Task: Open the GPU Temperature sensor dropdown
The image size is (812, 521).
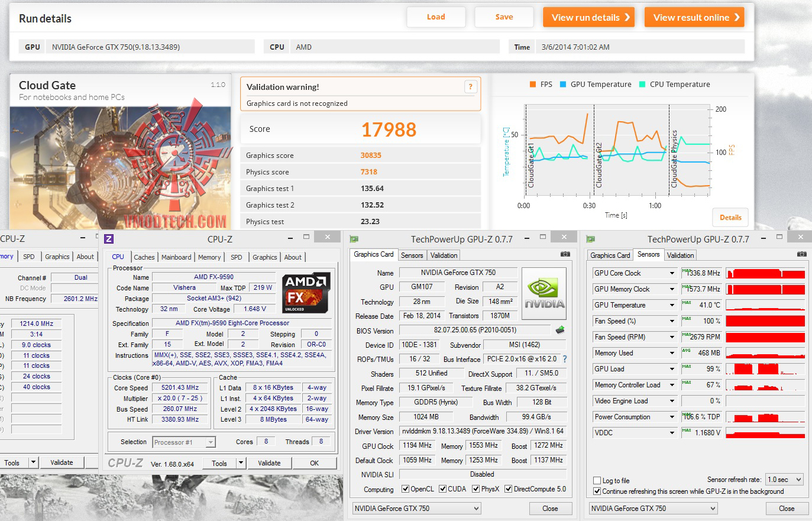Action: [x=672, y=305]
